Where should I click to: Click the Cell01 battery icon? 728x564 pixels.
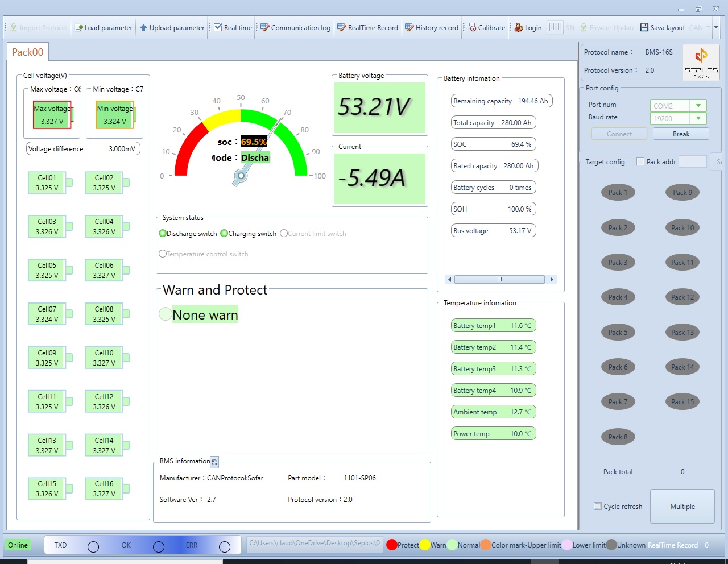click(51, 183)
